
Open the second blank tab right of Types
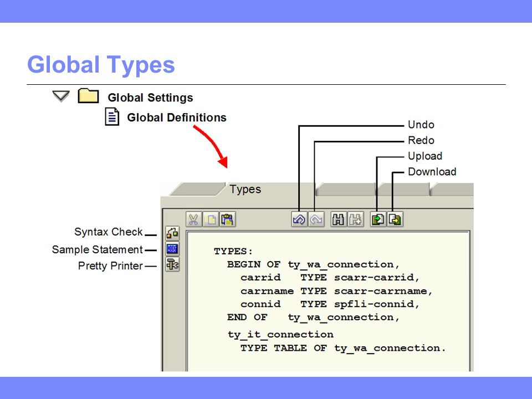click(x=404, y=190)
